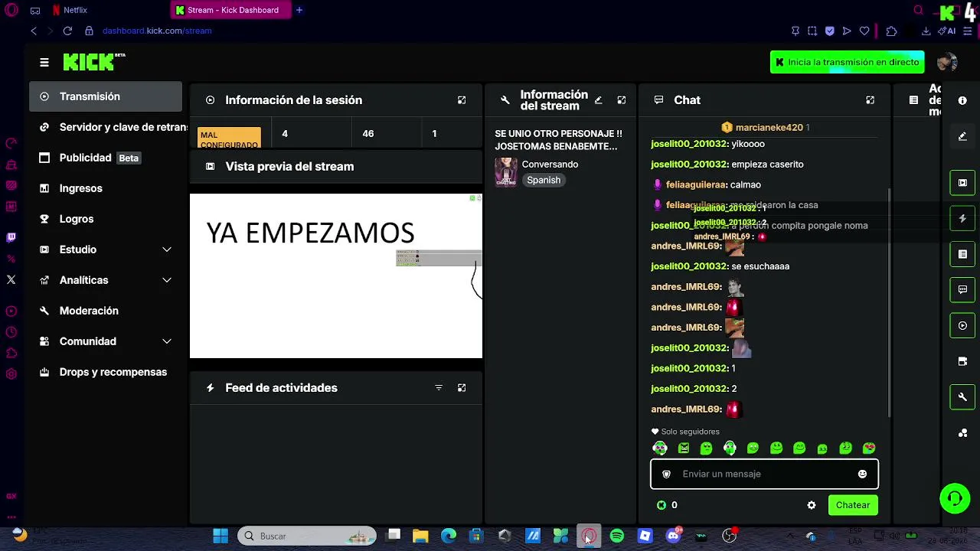This screenshot has width=980, height=551.
Task: Open the green support headset button
Action: click(x=955, y=499)
